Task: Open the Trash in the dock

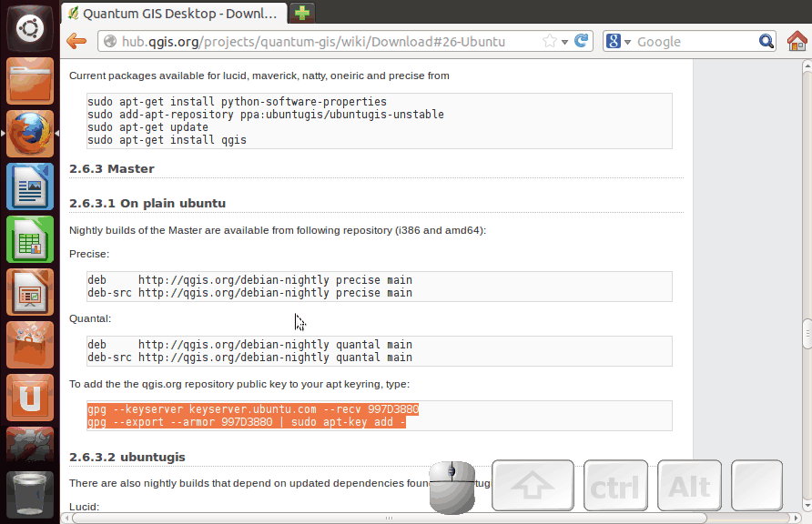Action: pos(29,494)
